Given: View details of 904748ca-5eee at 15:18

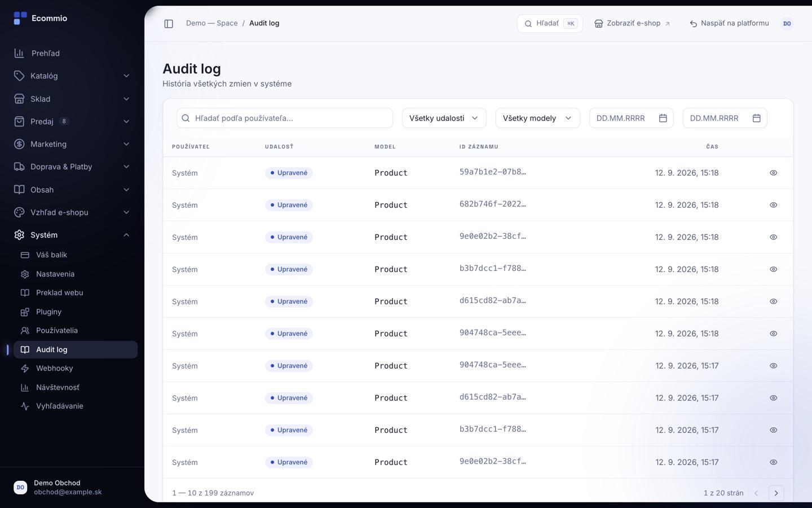Looking at the screenshot, I should (x=774, y=334).
